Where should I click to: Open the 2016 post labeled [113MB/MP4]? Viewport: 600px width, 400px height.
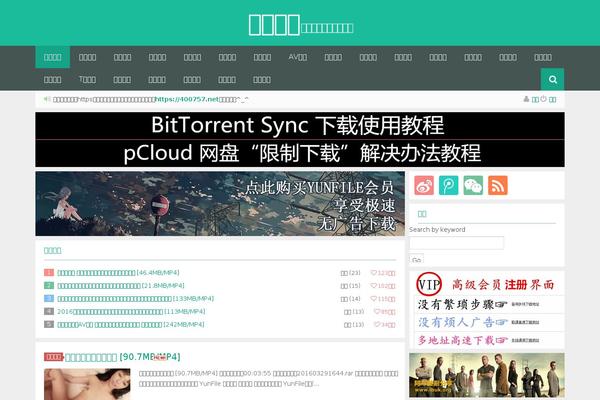point(131,312)
